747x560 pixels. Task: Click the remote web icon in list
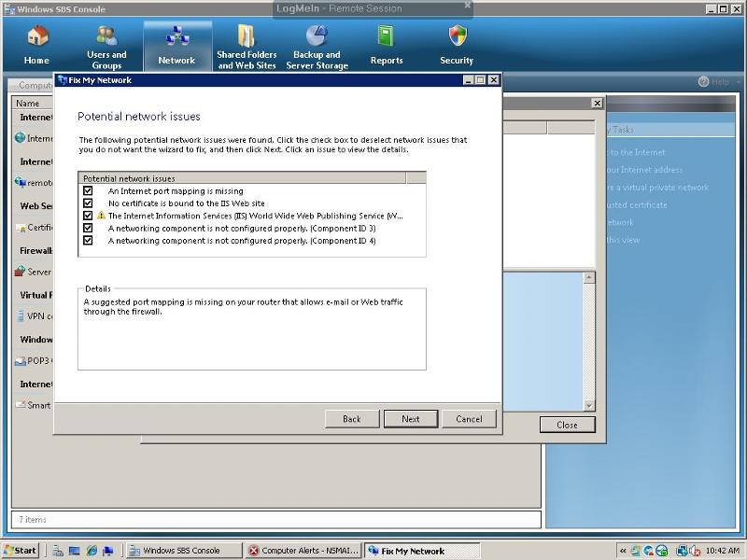20,182
